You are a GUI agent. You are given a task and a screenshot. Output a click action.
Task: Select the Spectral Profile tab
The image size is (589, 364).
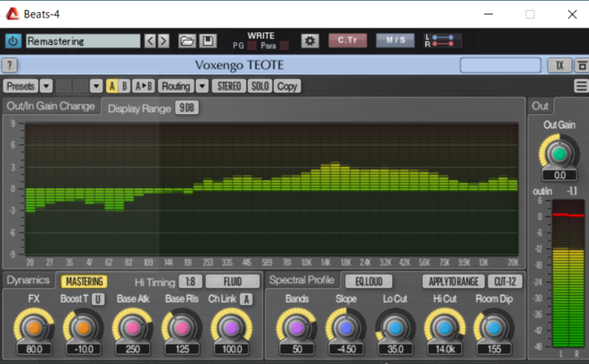pos(302,280)
